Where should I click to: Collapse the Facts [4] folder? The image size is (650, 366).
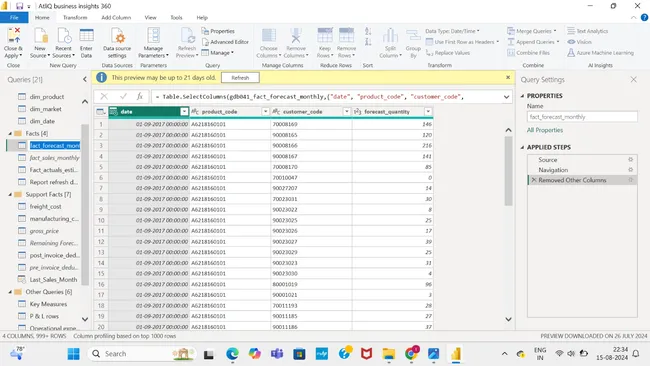(10, 133)
